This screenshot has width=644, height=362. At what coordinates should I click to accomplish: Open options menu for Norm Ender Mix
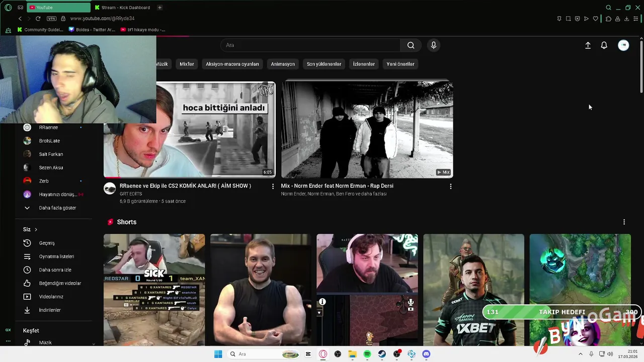(450, 187)
